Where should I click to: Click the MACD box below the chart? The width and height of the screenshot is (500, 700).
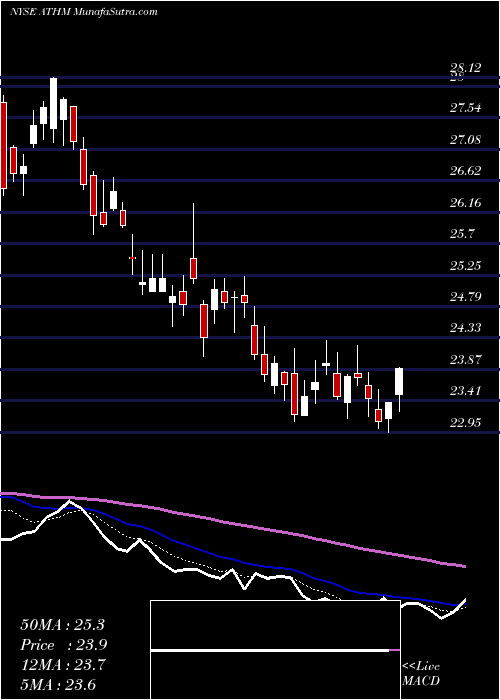click(x=275, y=650)
